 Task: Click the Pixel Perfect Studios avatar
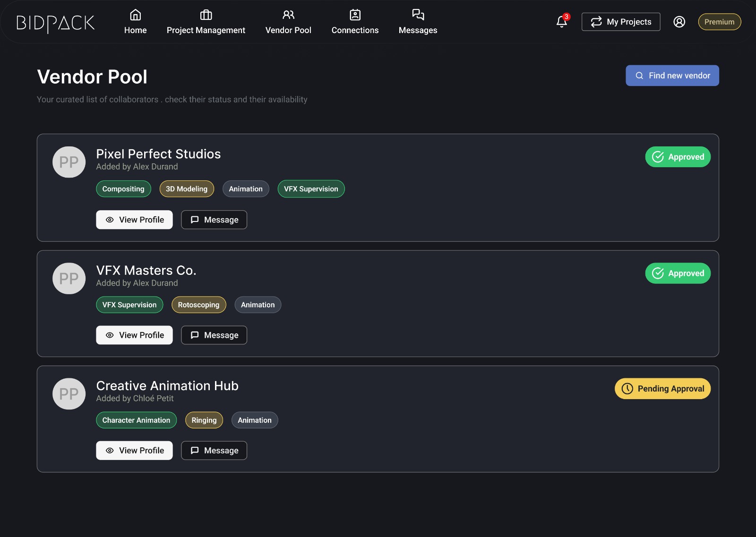click(x=69, y=162)
